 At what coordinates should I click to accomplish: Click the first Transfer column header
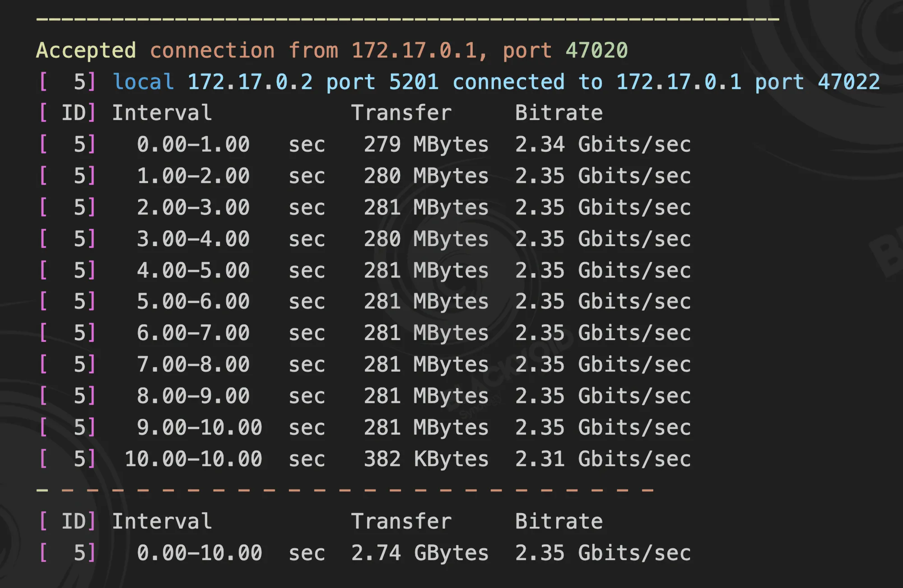[401, 112]
